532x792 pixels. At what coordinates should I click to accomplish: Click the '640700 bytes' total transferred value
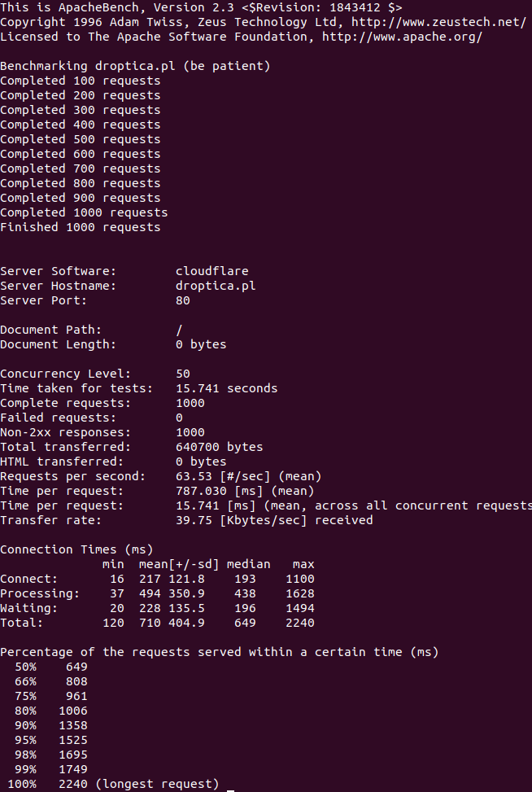219,447
